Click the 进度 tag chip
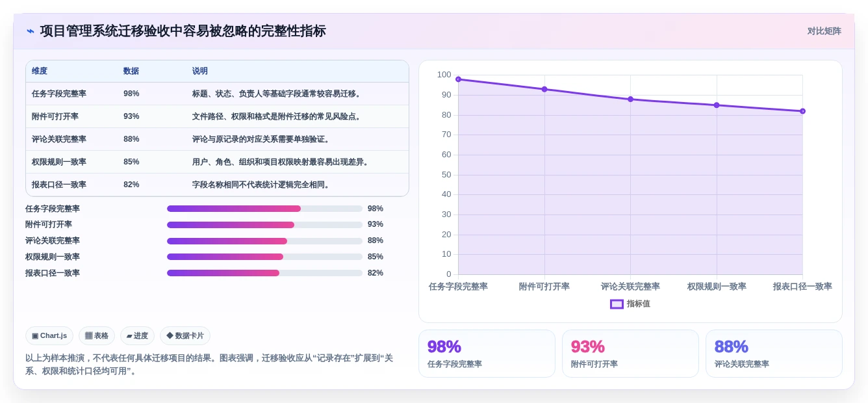Image resolution: width=868 pixels, height=403 pixels. pos(137,335)
